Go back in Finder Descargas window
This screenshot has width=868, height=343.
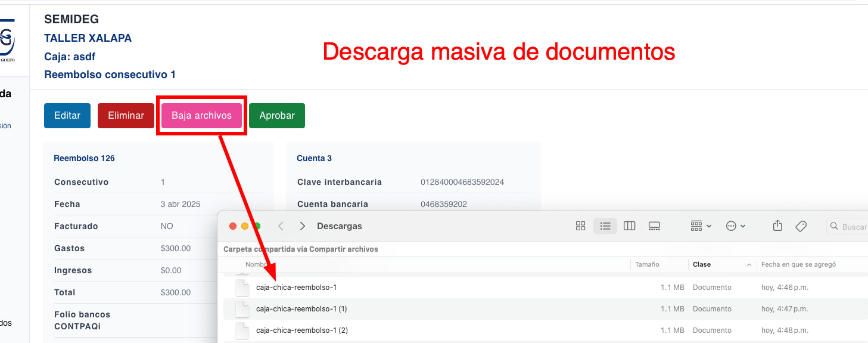tap(281, 226)
